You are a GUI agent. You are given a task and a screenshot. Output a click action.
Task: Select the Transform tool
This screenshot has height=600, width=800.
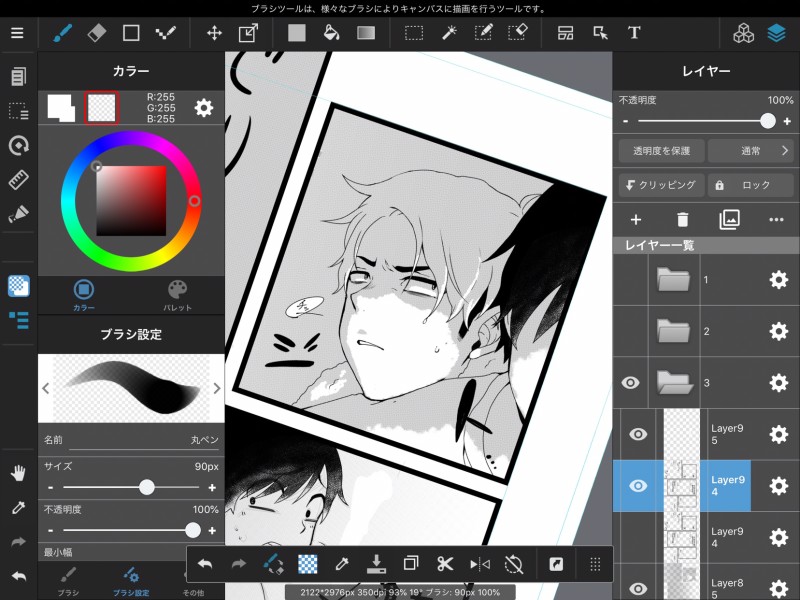tap(248, 34)
